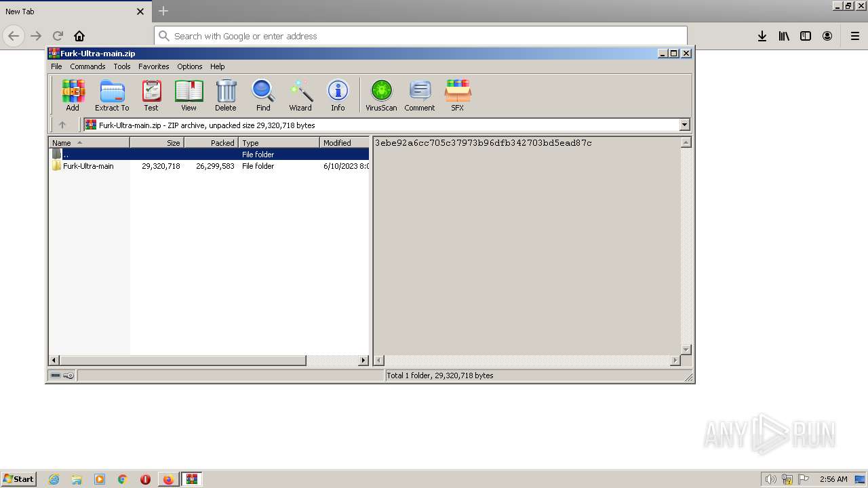Viewport: 868px width, 488px height.
Task: Click file list horizontal scrollbar thumb
Action: (183, 361)
